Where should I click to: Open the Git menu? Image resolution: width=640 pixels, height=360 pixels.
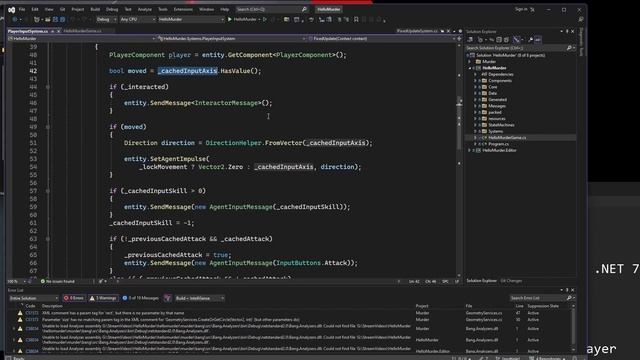click(62, 9)
